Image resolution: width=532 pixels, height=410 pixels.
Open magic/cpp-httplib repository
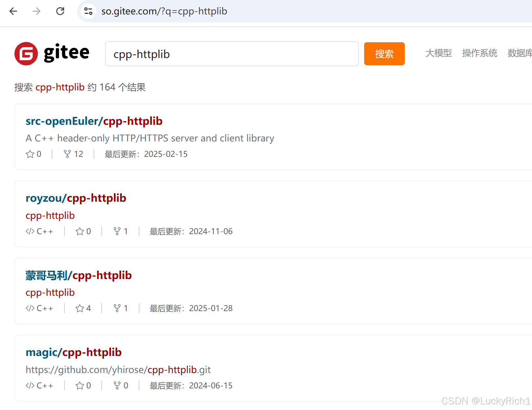(74, 352)
